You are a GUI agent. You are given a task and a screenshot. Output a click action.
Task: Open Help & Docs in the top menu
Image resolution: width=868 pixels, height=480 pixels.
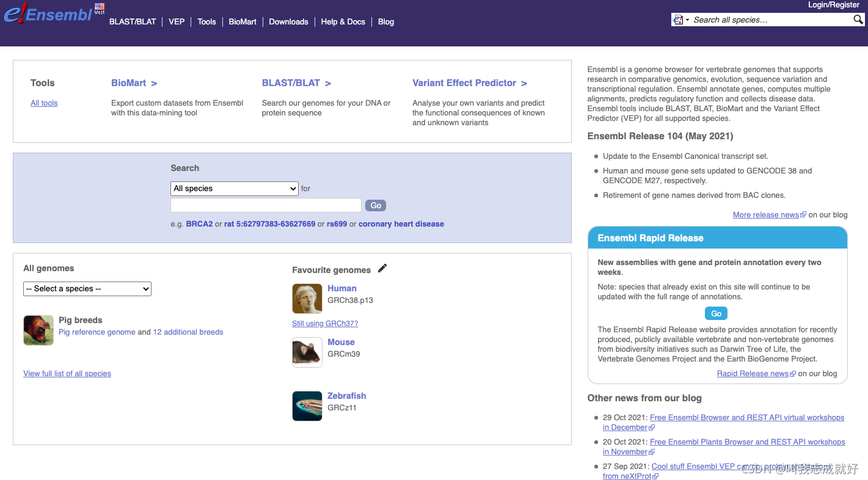point(343,22)
